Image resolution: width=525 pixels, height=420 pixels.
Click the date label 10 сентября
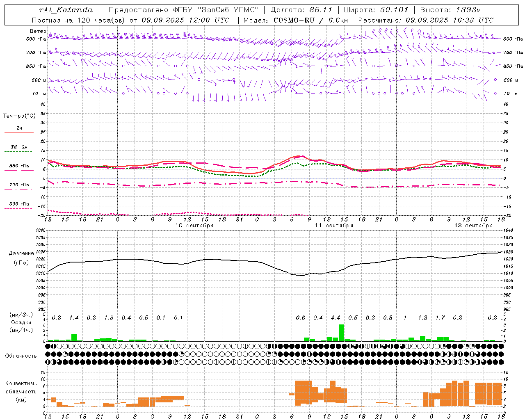(x=194, y=226)
